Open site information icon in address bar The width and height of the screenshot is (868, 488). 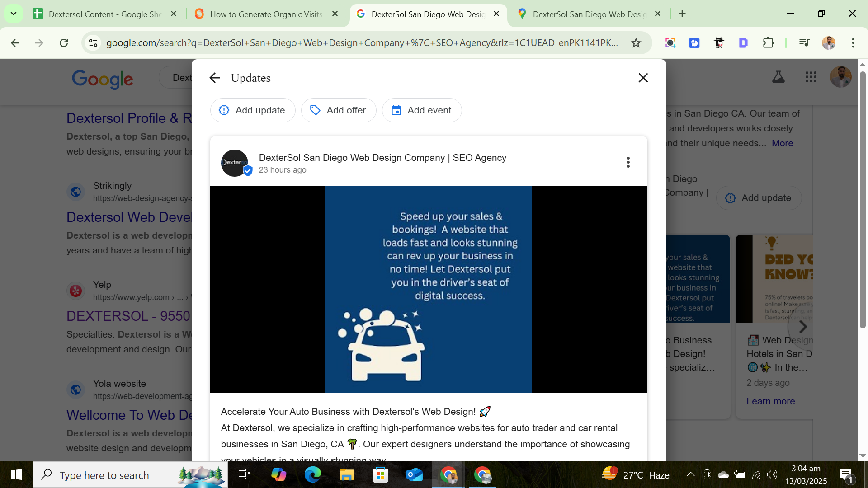click(x=93, y=43)
